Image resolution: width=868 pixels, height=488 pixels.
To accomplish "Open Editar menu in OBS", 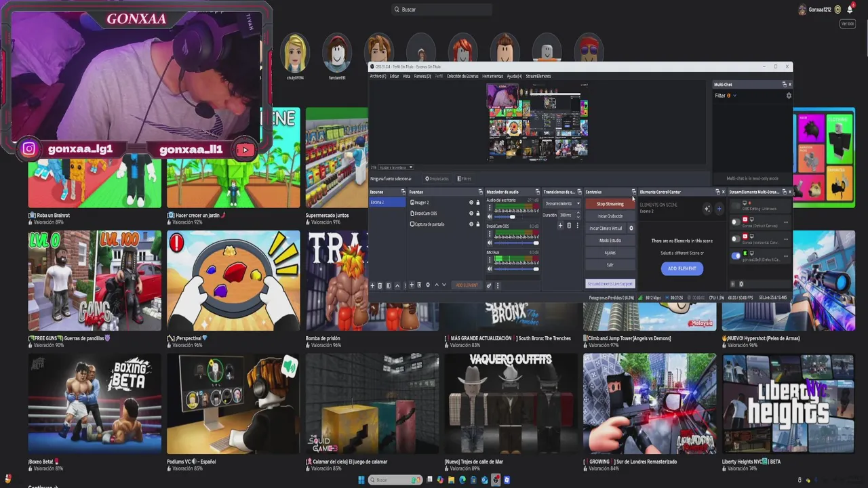I will pyautogui.click(x=394, y=76).
